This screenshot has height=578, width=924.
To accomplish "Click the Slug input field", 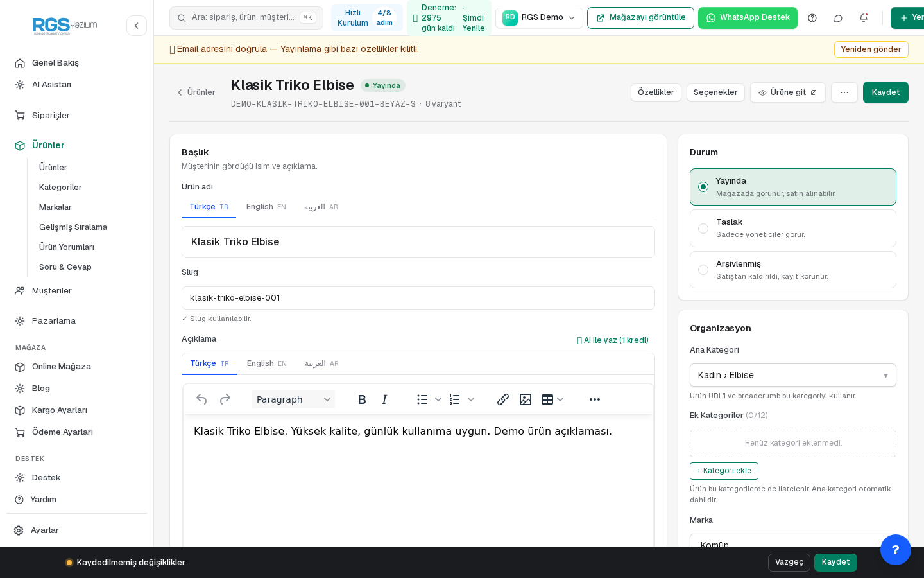I will 418,298.
